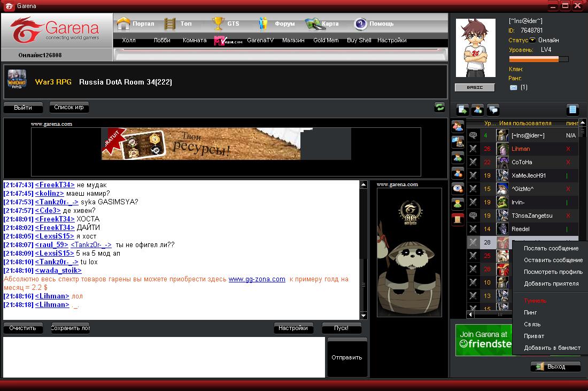Click the add user icon above player list
The width and height of the screenshot is (588, 391).
[x=478, y=110]
